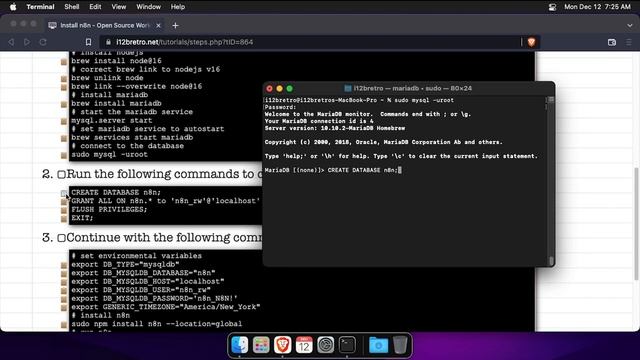Copy the 'sudo mysql -uroot' command
Viewport: 640px width, 360px height.
[64, 156]
